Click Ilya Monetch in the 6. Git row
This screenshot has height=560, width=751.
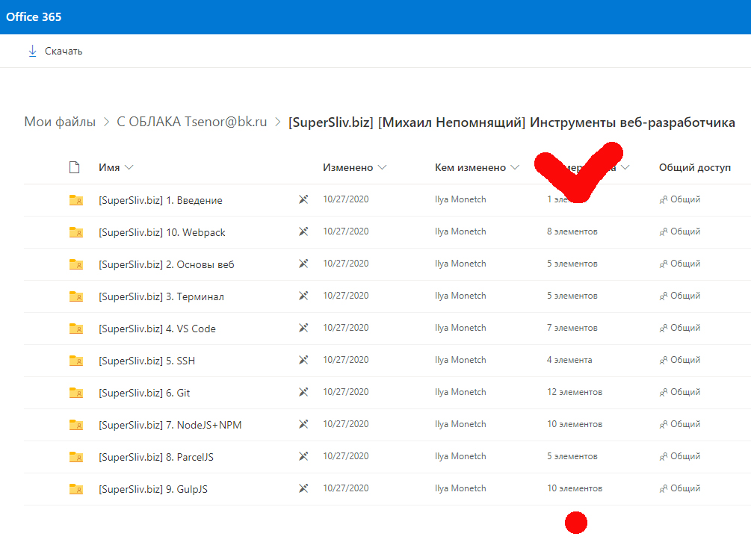pyautogui.click(x=460, y=391)
